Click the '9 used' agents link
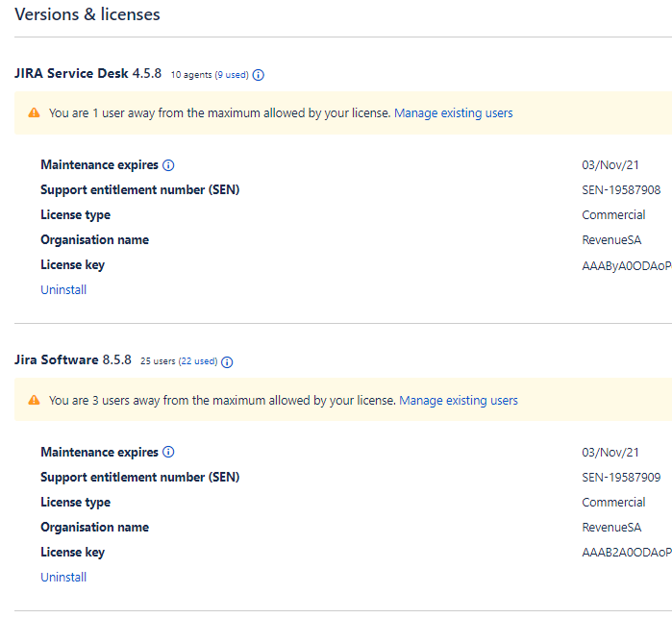The image size is (672, 618). coord(232,75)
